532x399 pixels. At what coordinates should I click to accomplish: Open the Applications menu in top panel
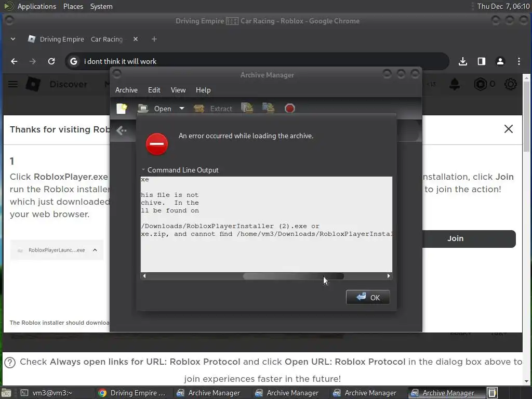(x=37, y=6)
